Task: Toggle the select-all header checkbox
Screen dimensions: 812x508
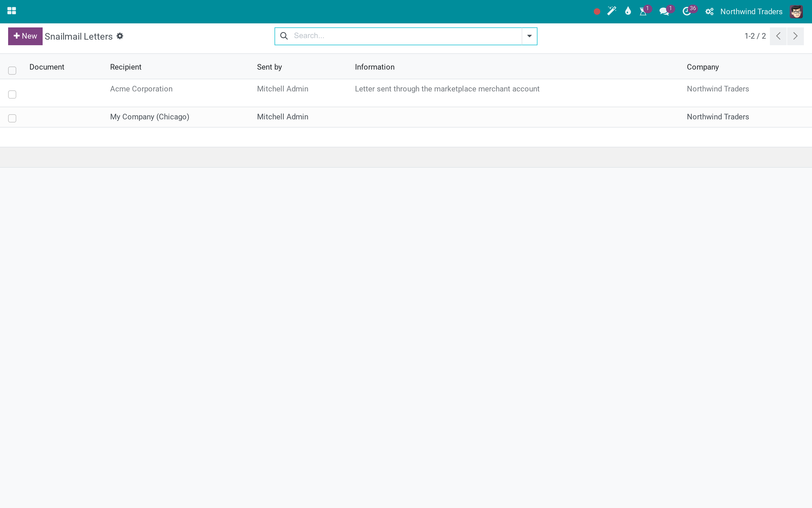Action: (12, 71)
